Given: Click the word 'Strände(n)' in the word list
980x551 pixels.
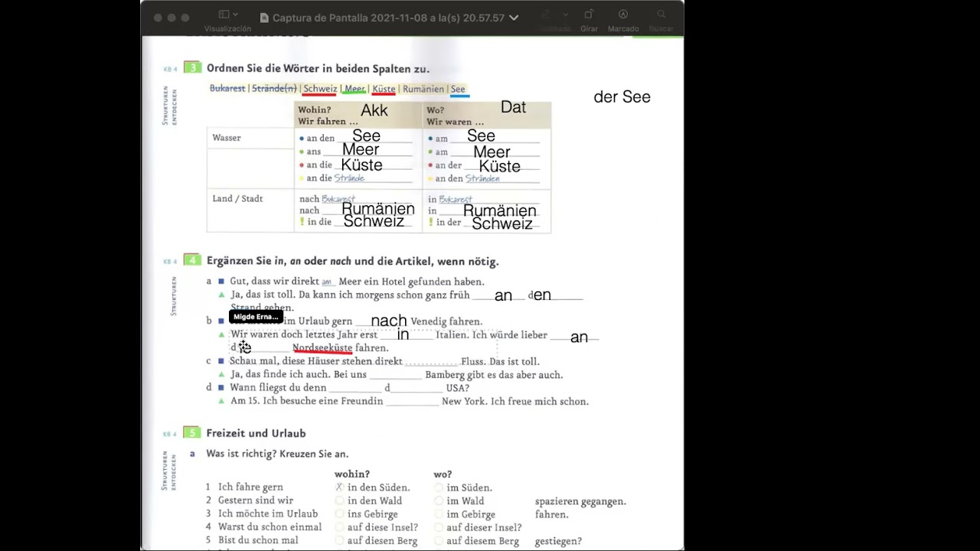Looking at the screenshot, I should click(x=274, y=89).
